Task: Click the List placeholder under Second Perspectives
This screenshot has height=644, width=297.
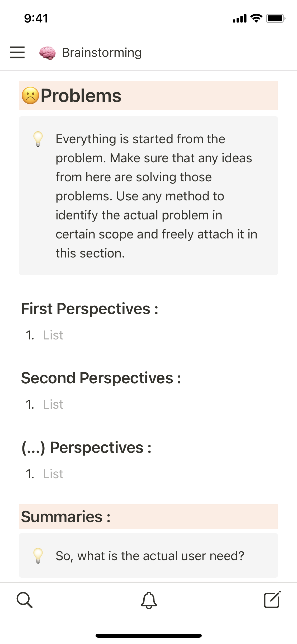Action: [53, 404]
